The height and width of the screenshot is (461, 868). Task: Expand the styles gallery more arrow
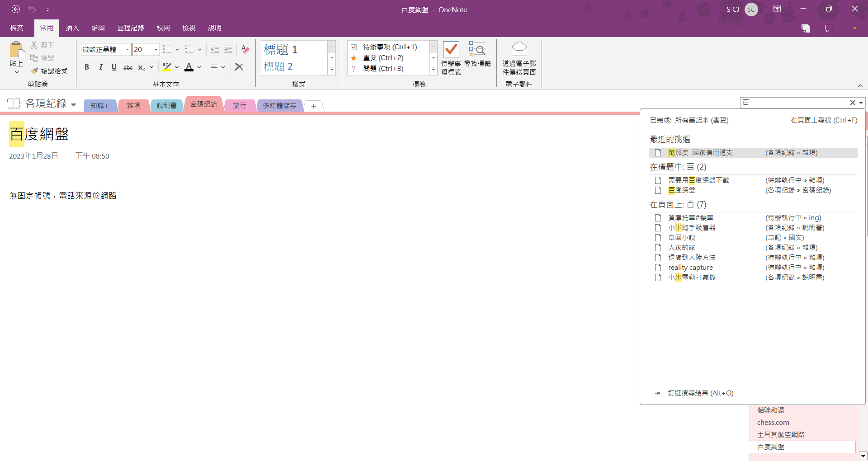[x=332, y=69]
